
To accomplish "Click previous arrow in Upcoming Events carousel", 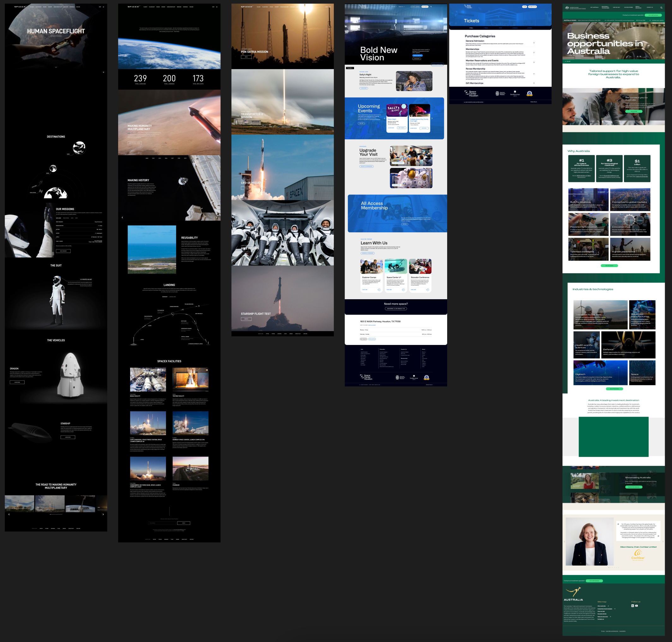I will 384,118.
